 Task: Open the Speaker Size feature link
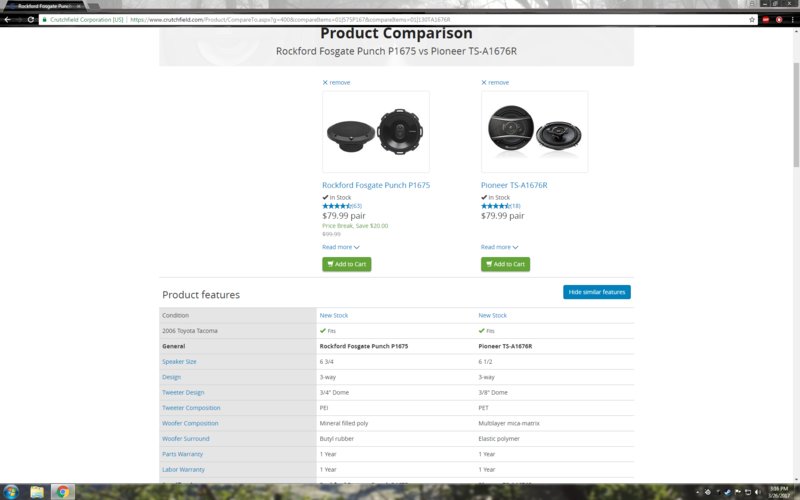[179, 362]
